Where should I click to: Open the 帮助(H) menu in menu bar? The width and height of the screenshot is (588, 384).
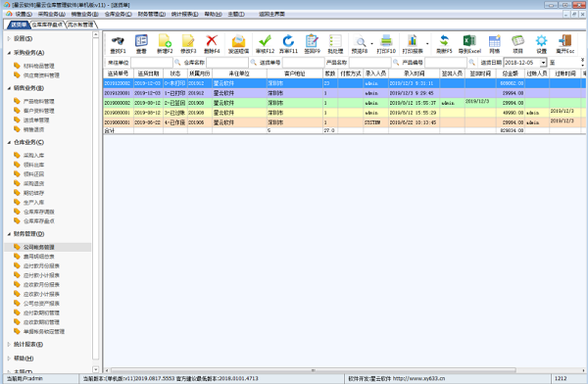point(213,14)
